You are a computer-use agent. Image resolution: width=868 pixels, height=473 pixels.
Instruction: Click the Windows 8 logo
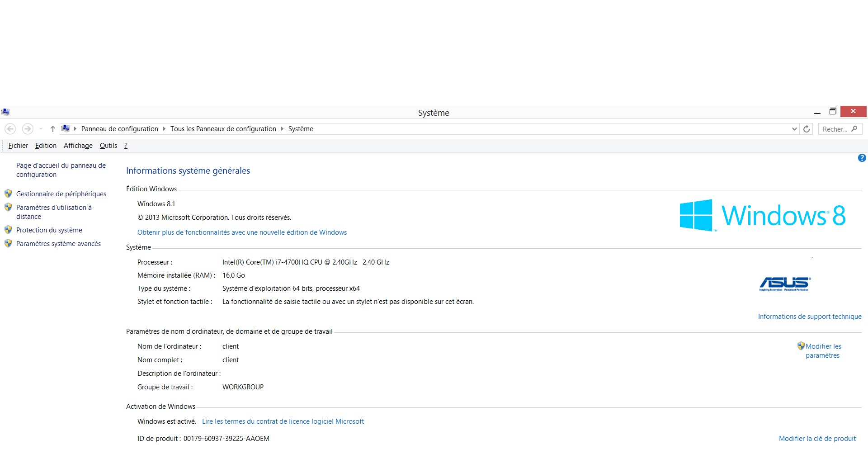click(x=762, y=215)
